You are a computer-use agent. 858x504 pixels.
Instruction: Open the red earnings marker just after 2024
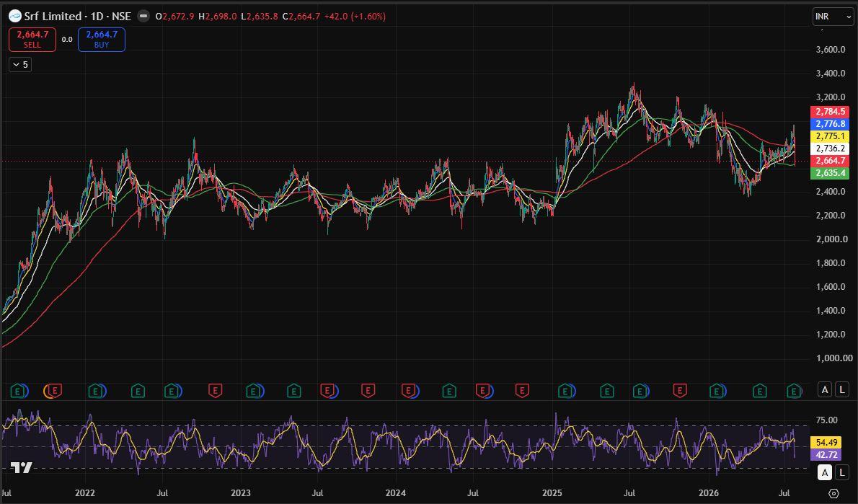(x=410, y=391)
